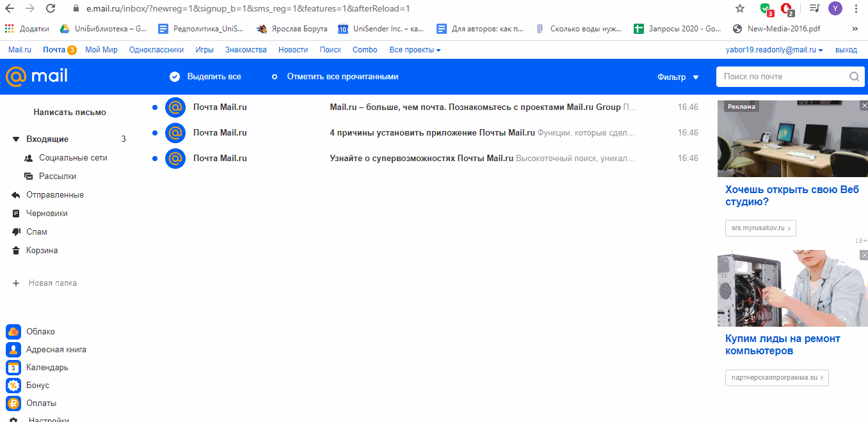Open the Игры menu item
The height and width of the screenshot is (422, 868).
[x=205, y=50]
